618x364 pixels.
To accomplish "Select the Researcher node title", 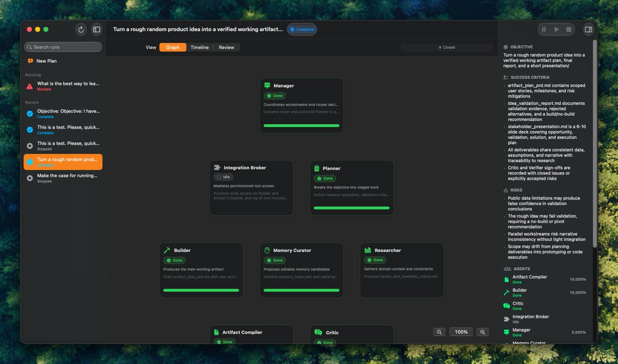I will click(388, 251).
